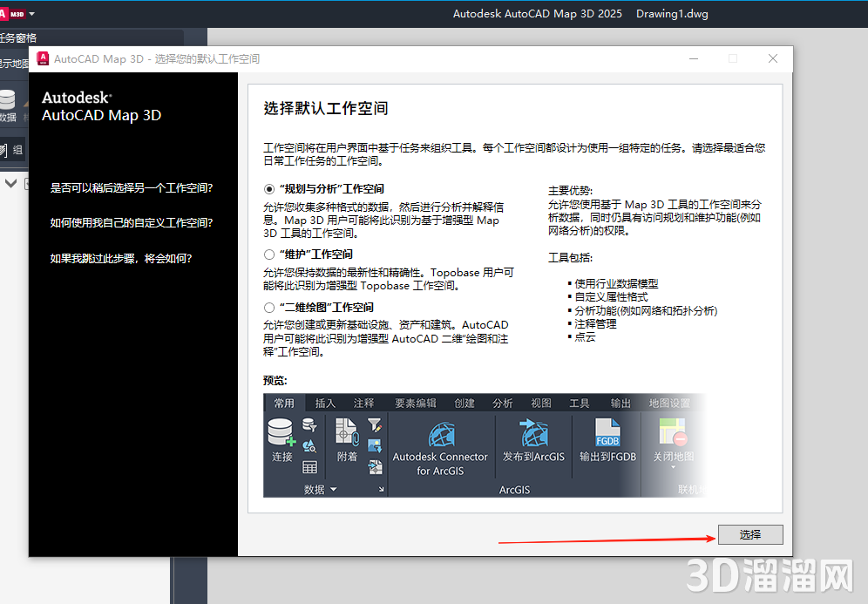Click the dialog title bar AutoCAD icon
Screen dimensions: 868x604
(43, 58)
